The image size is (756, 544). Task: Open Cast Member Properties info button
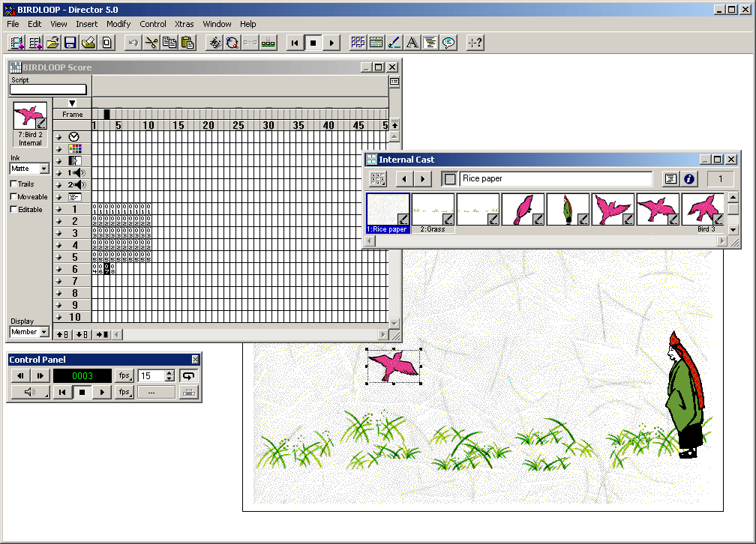[x=689, y=179]
